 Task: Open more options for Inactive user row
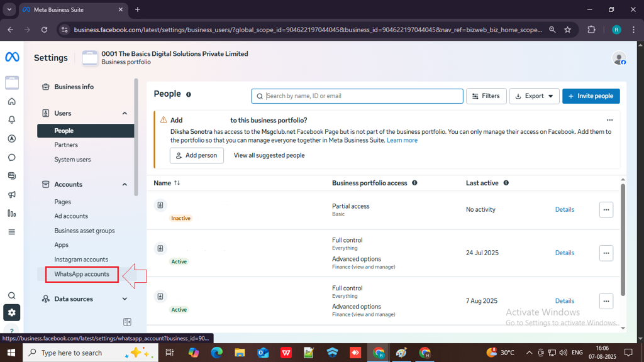(x=606, y=210)
